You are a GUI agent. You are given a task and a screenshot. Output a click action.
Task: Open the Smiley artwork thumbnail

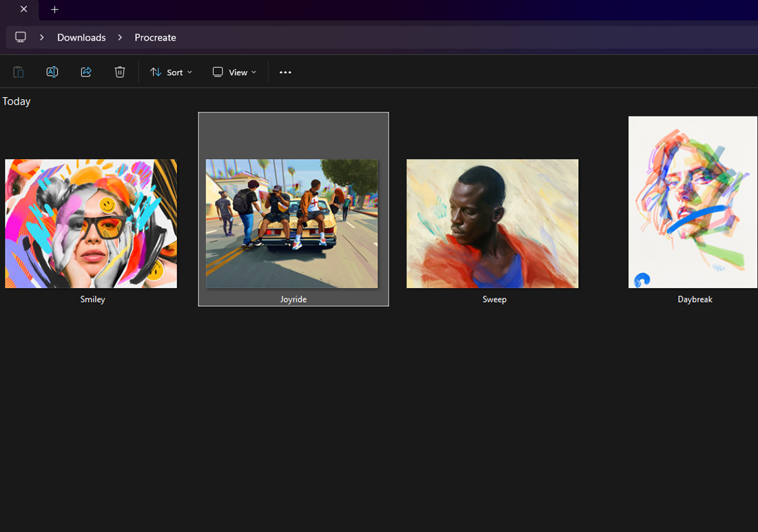pyautogui.click(x=90, y=223)
